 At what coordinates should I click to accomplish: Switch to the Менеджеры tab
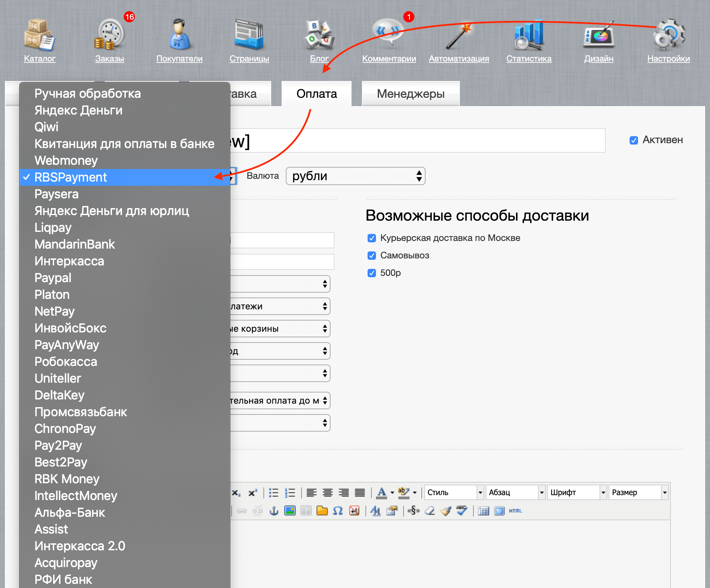click(x=411, y=94)
